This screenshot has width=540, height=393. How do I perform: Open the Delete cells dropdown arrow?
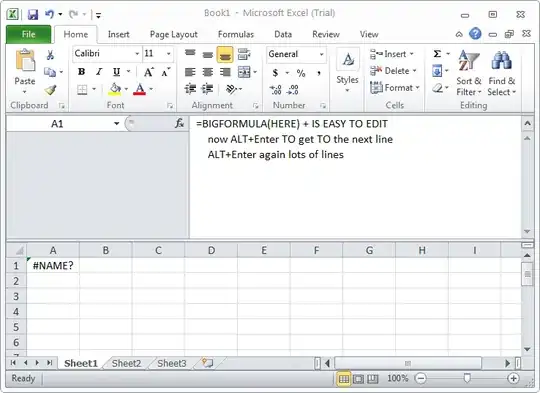coord(414,71)
